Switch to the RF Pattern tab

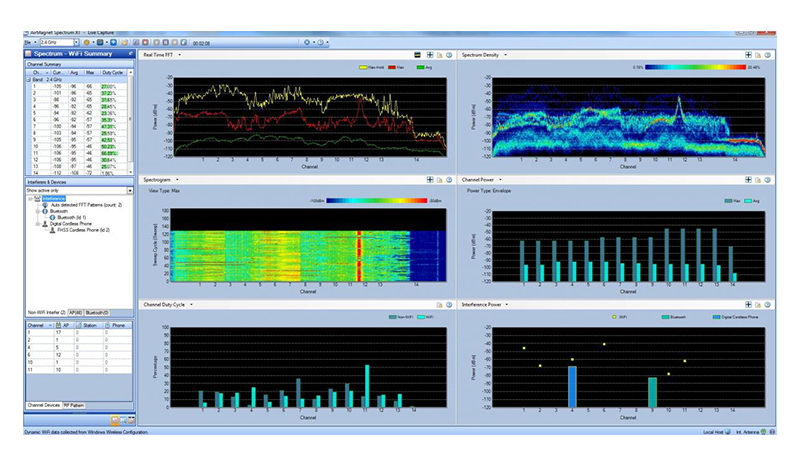(74, 403)
